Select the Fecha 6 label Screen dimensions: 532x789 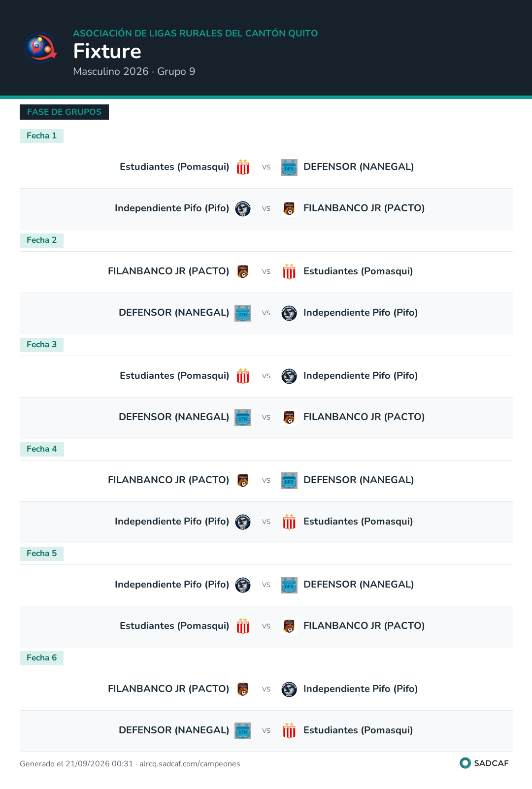[x=41, y=658]
